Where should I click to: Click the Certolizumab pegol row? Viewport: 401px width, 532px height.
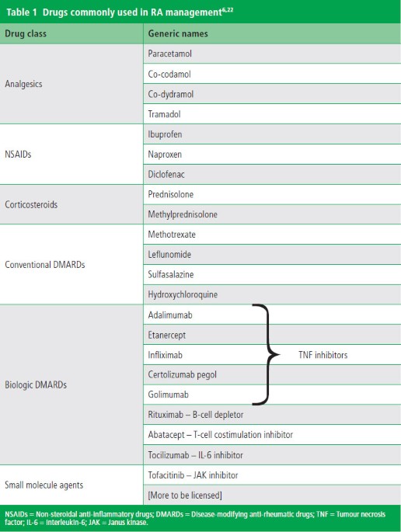pyautogui.click(x=272, y=374)
